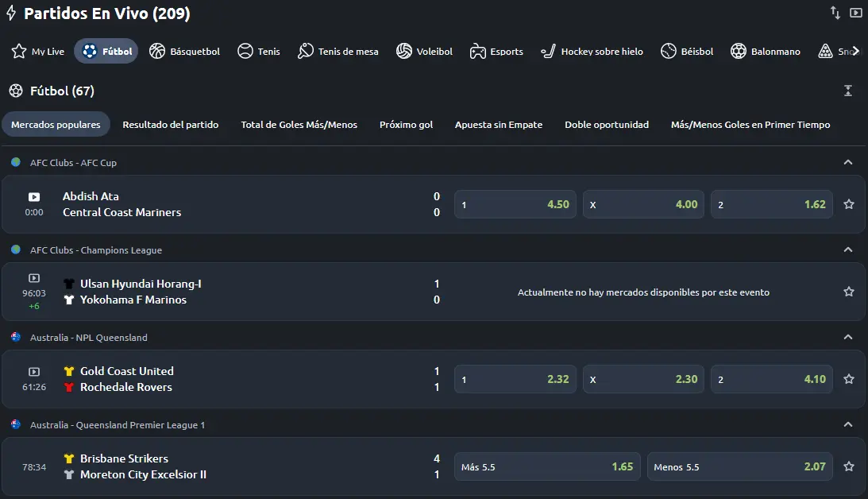Open Yokohama F Marinos team name
Image resolution: width=868 pixels, height=499 pixels.
[133, 300]
